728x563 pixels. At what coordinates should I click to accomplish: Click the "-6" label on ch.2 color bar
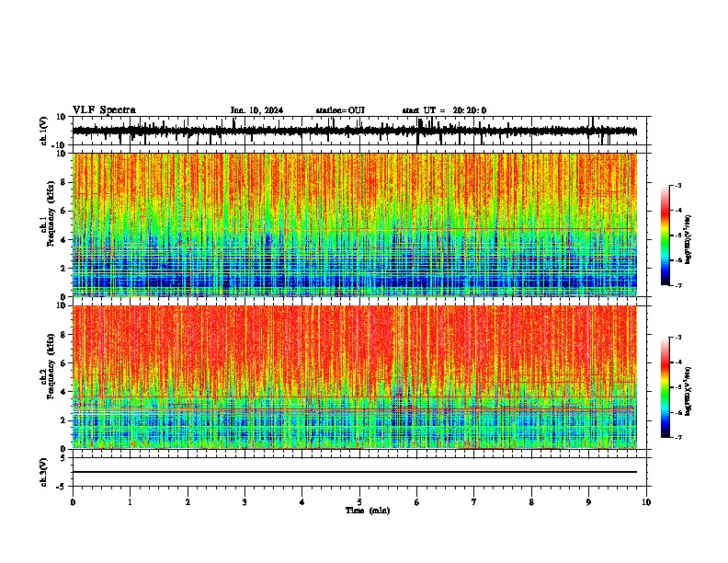coord(678,412)
